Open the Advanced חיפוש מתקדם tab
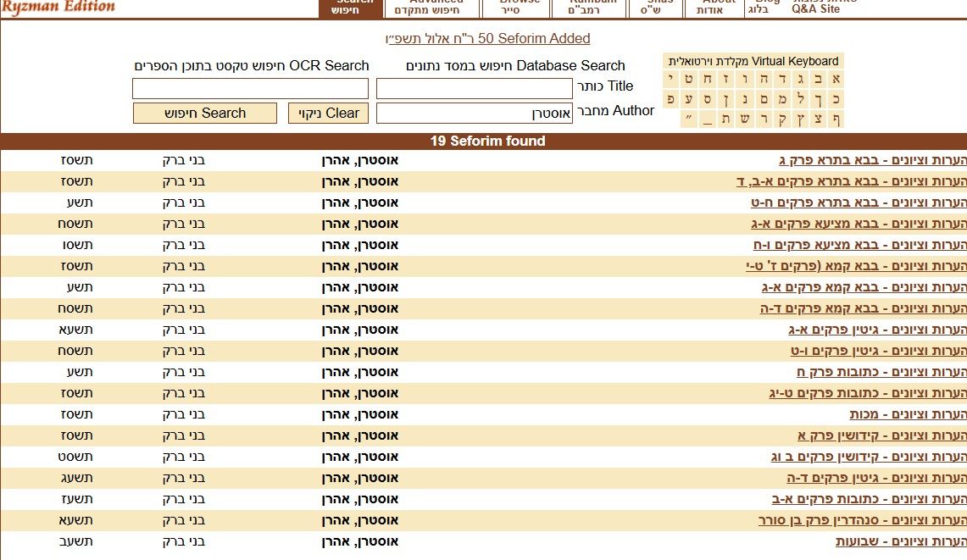Viewport: 967px width, 560px height. (431, 8)
